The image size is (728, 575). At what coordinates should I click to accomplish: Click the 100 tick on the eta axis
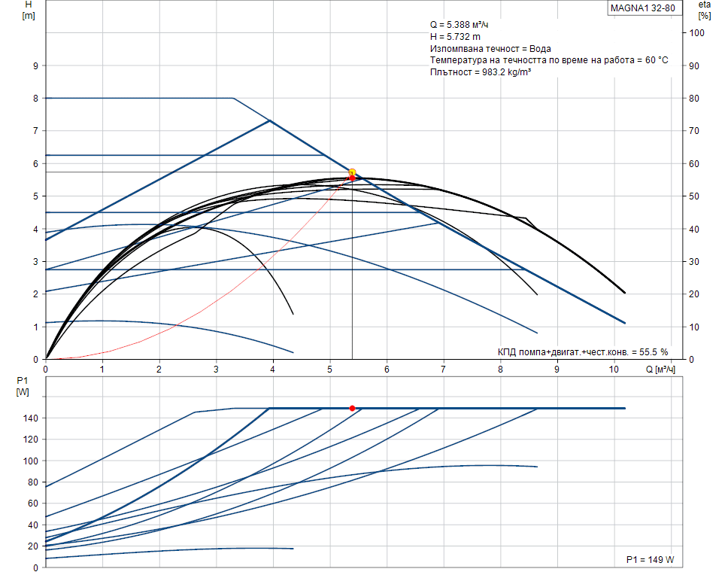[699, 33]
